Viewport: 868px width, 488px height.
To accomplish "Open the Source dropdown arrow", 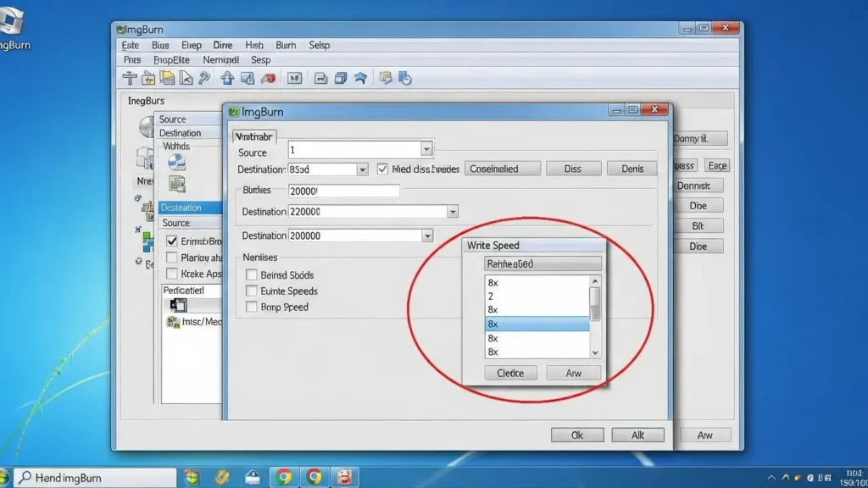I will tap(426, 149).
